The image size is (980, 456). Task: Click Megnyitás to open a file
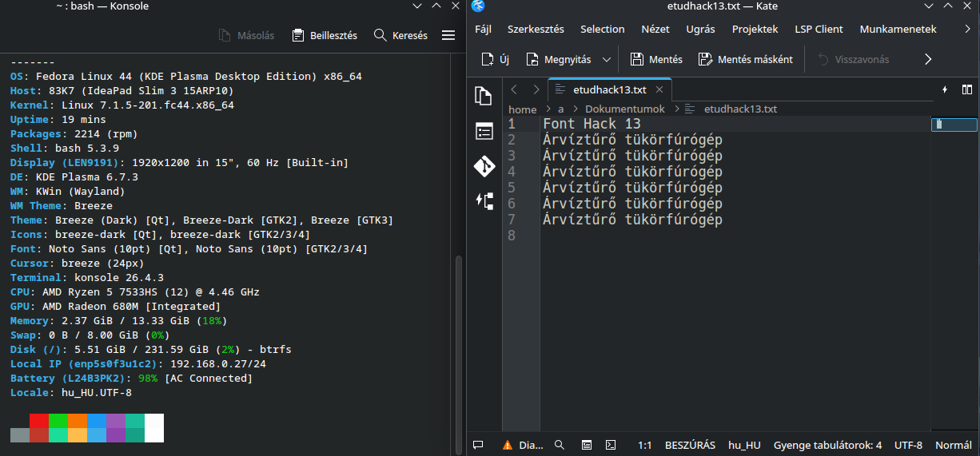559,59
